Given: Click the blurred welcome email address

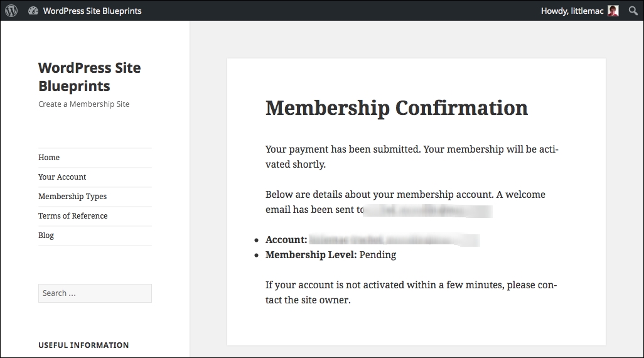Looking at the screenshot, I should point(428,210).
